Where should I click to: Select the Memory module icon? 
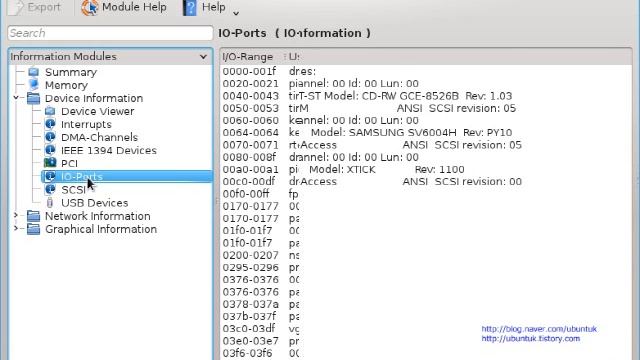[x=33, y=85]
